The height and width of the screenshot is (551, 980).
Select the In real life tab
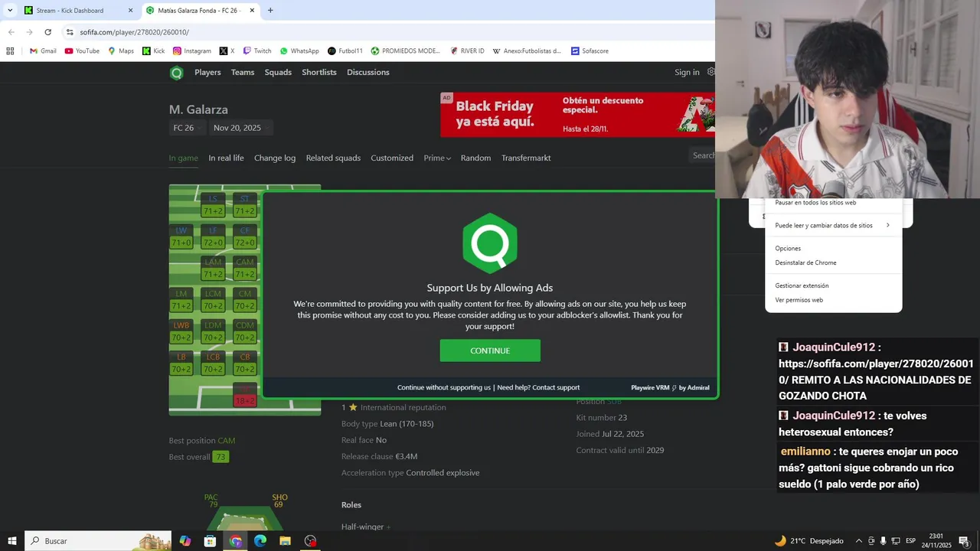click(x=226, y=158)
